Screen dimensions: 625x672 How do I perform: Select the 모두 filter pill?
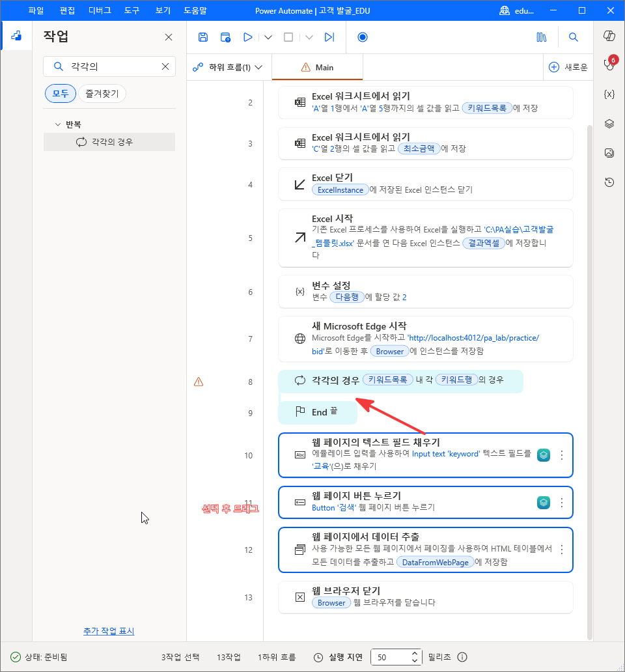pyautogui.click(x=61, y=93)
